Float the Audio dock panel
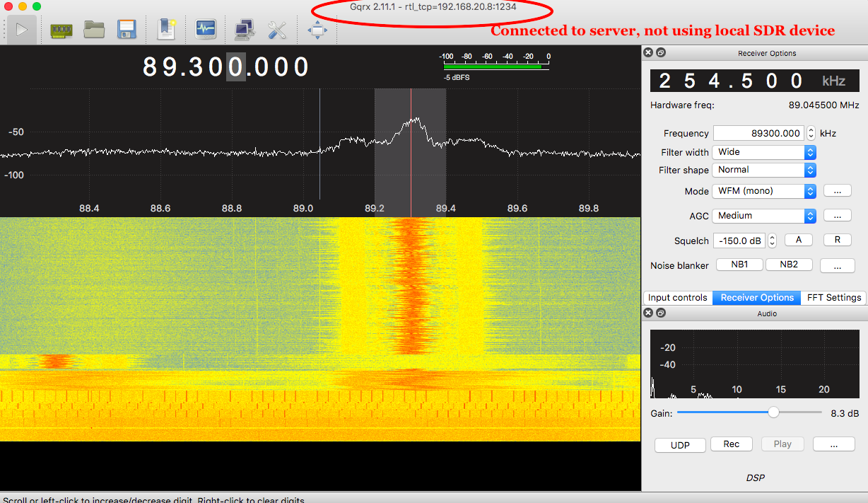This screenshot has width=868, height=503. (661, 313)
